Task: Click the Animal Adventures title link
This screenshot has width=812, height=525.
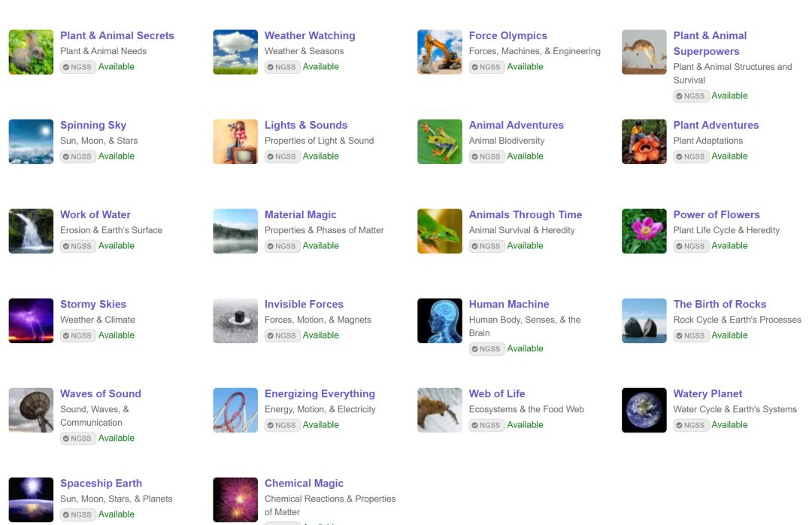Action: point(517,126)
